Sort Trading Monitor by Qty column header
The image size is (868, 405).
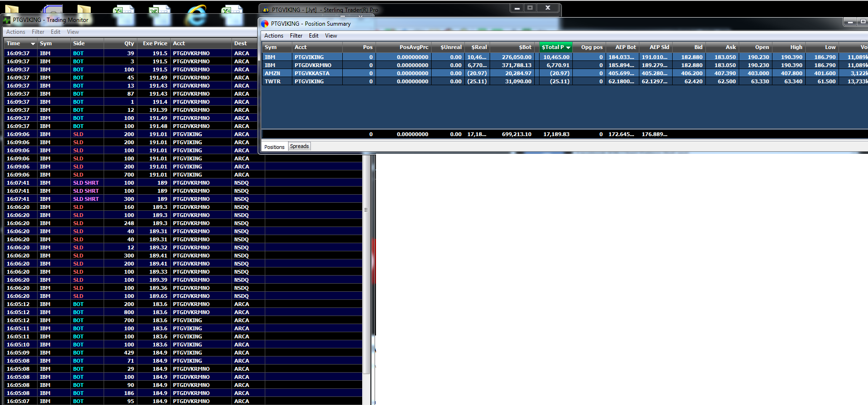120,43
